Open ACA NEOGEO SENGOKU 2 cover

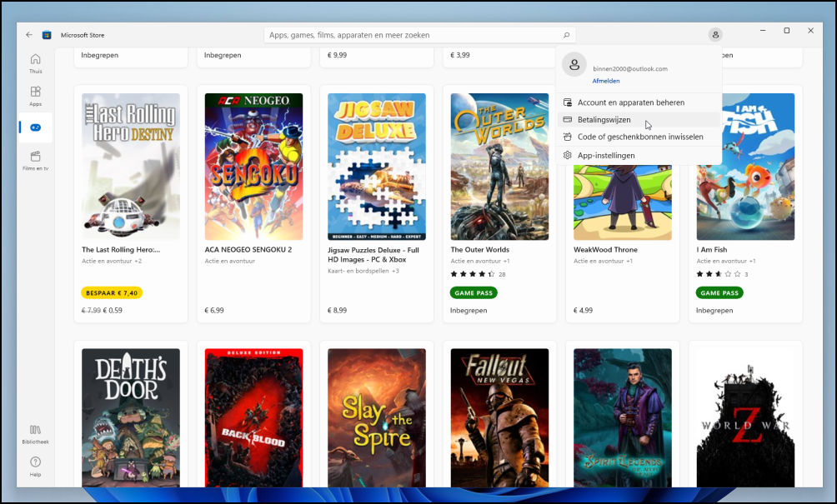coord(253,167)
